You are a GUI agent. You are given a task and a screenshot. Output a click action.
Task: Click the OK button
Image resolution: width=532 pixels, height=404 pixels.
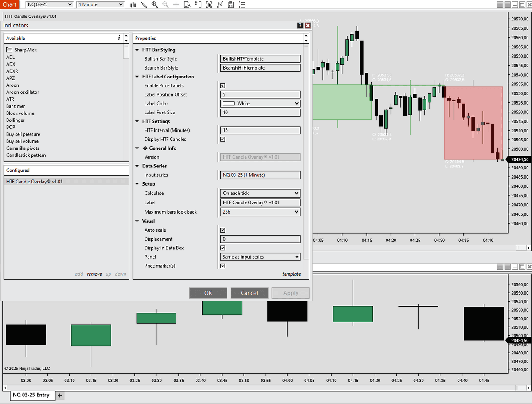click(208, 293)
